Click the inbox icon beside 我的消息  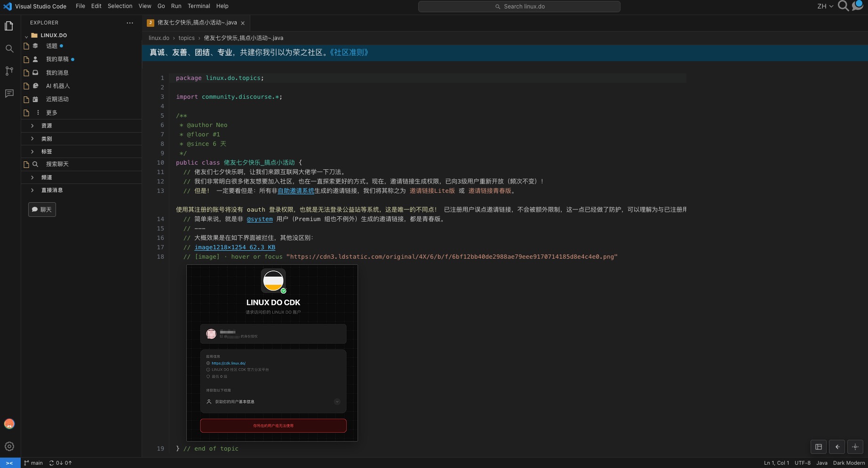click(35, 72)
